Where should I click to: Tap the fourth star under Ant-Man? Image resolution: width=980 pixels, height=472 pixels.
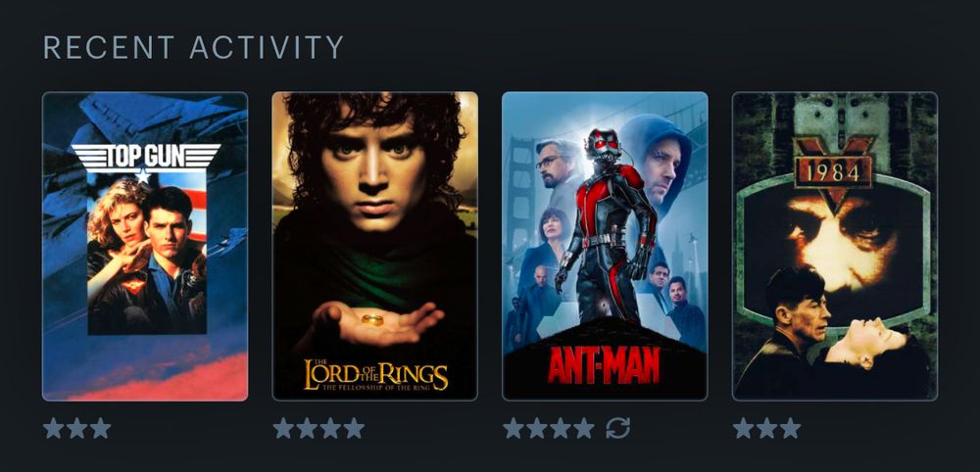[x=584, y=428]
